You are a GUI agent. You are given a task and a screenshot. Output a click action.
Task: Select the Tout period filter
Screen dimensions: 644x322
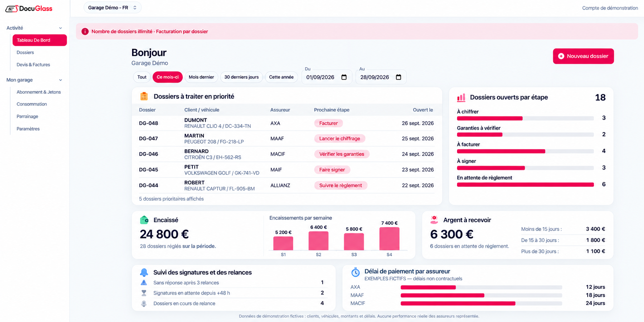pyautogui.click(x=142, y=77)
